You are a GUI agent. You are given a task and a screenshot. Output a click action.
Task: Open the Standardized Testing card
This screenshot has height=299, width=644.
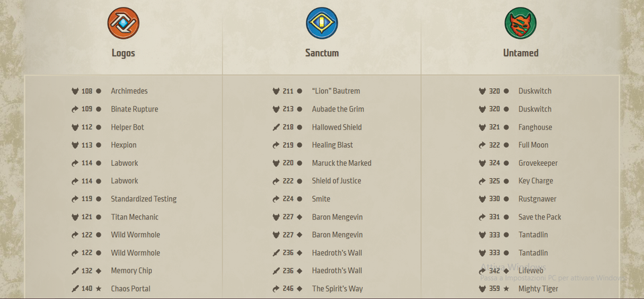144,199
